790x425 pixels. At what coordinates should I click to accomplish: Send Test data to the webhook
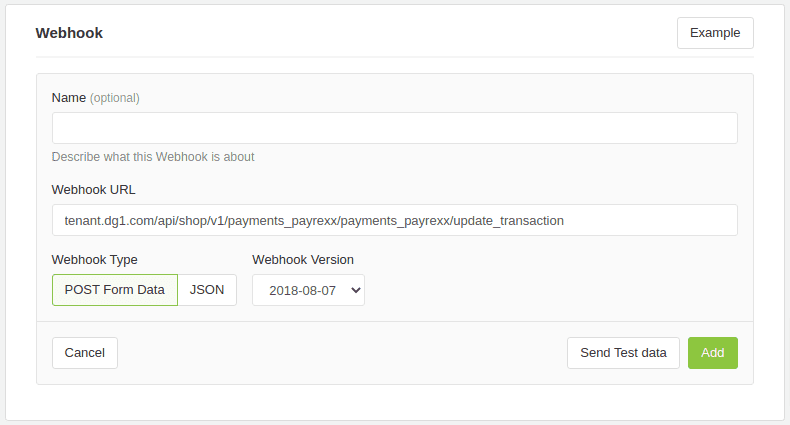(623, 353)
